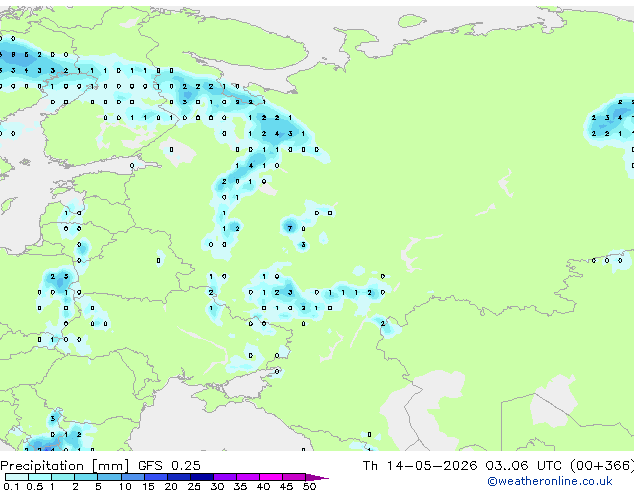Click the forecast offset '(00+366)' text

tap(602, 466)
